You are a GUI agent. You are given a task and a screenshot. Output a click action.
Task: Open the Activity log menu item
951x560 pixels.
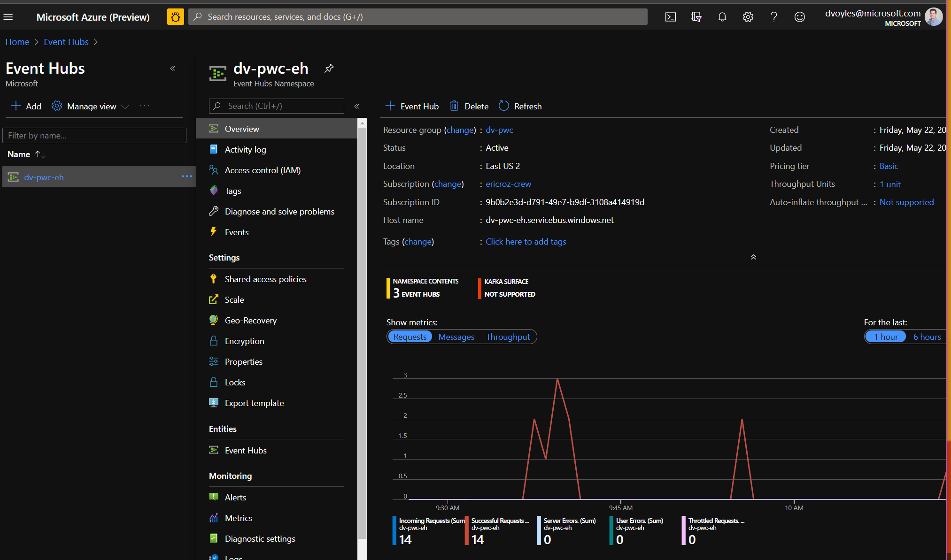pyautogui.click(x=245, y=150)
